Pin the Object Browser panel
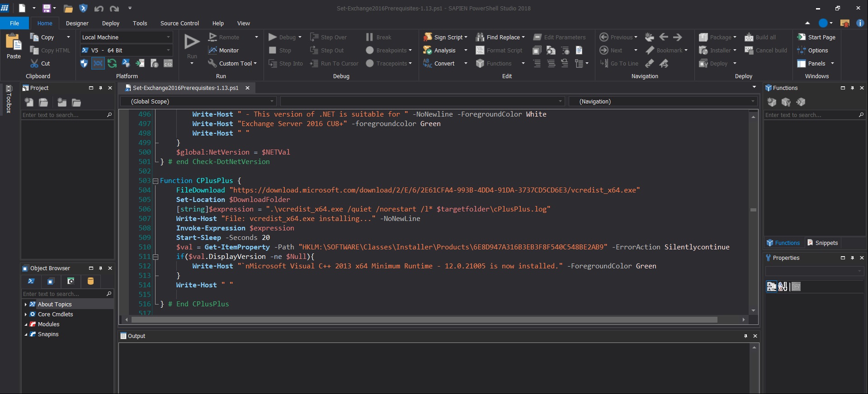 [x=100, y=268]
